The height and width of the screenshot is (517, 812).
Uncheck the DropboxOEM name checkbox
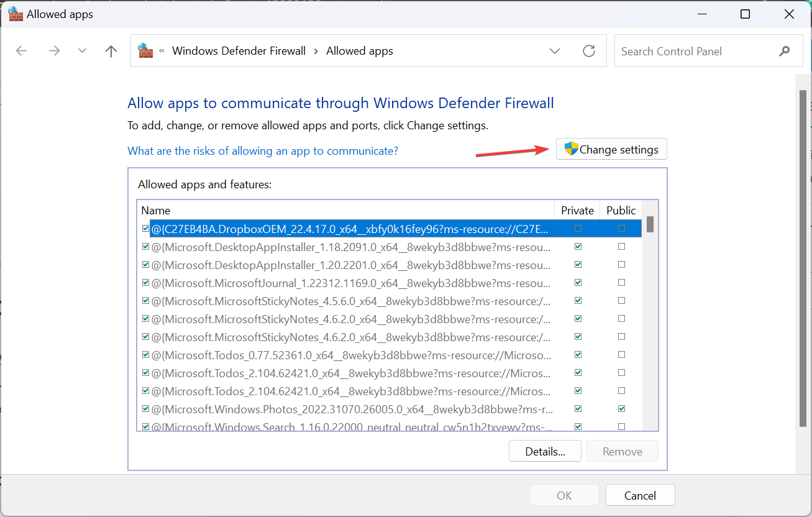(145, 229)
